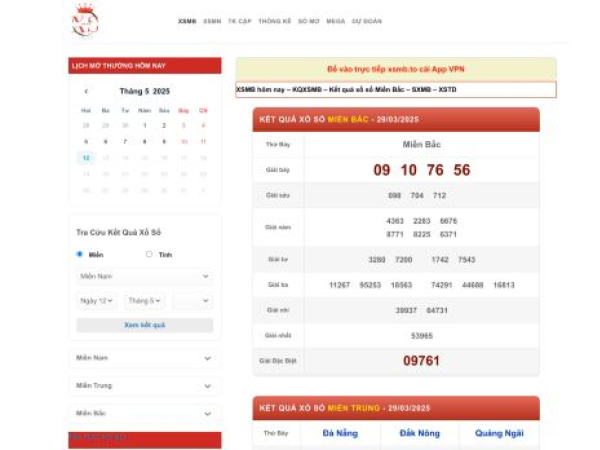Expand the 'Miền Bắc' sidebar section
This screenshot has width=600, height=450.
[x=145, y=413]
